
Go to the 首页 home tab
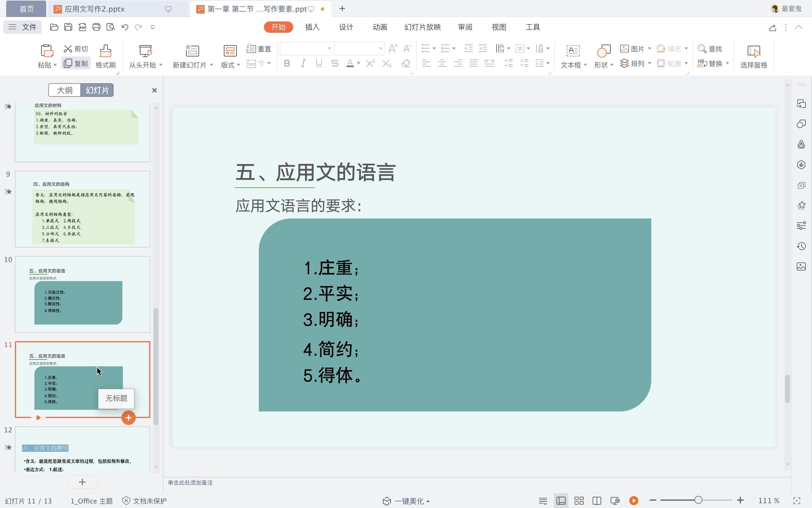click(27, 9)
